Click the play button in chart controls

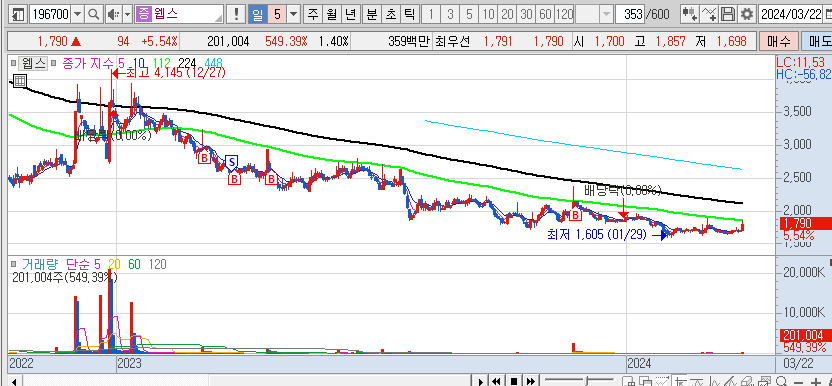(x=481, y=381)
